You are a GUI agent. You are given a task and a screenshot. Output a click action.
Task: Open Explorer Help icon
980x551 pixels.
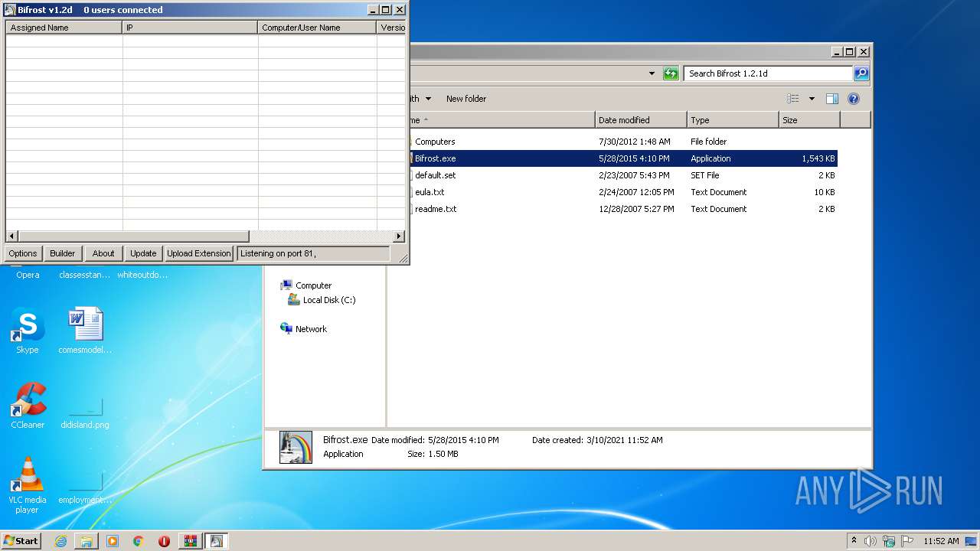(854, 99)
